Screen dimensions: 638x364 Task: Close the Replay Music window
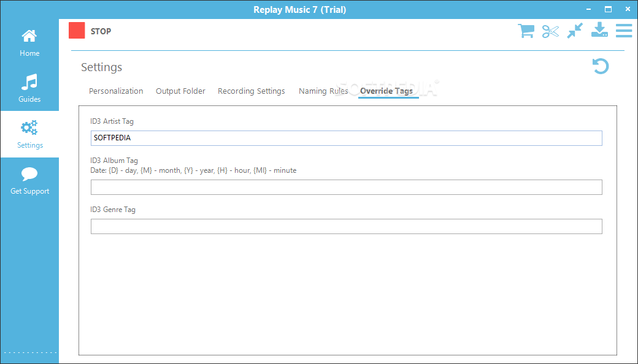pos(628,9)
